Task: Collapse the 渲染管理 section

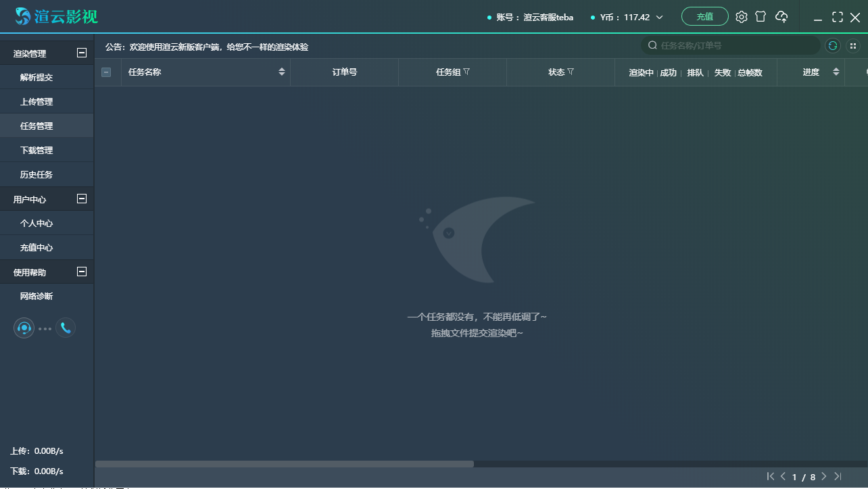Action: pyautogui.click(x=82, y=53)
